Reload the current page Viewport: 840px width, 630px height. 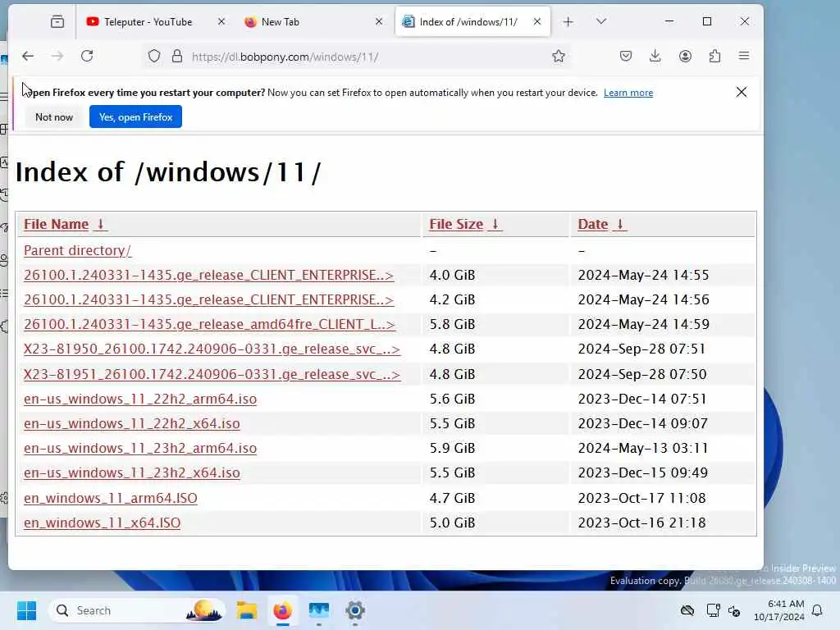pos(87,57)
